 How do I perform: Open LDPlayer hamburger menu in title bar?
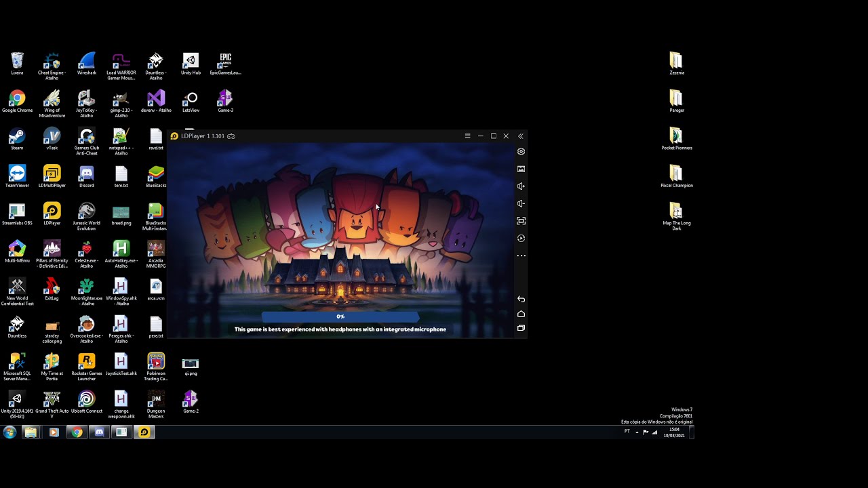[x=467, y=136]
